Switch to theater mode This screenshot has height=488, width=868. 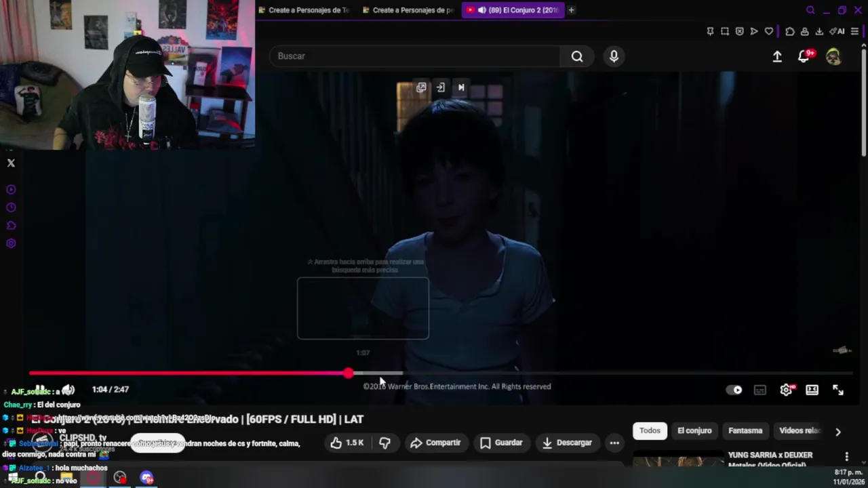tap(812, 390)
